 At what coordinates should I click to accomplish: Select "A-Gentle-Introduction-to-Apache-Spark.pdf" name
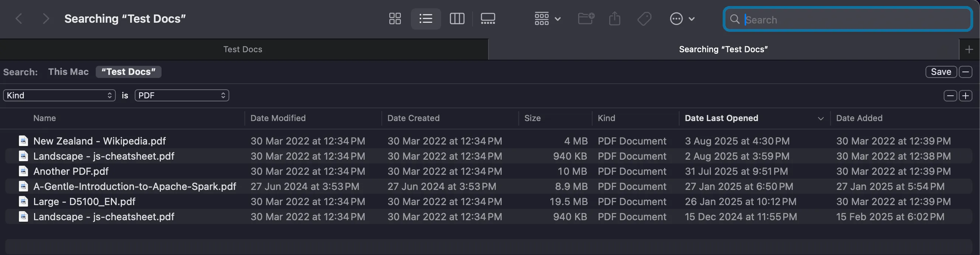[135, 186]
